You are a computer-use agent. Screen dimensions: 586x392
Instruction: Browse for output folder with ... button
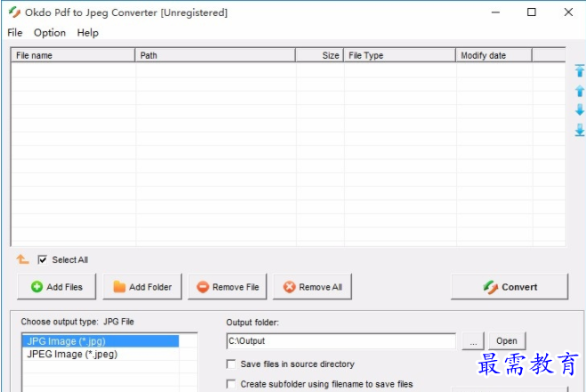pyautogui.click(x=473, y=340)
